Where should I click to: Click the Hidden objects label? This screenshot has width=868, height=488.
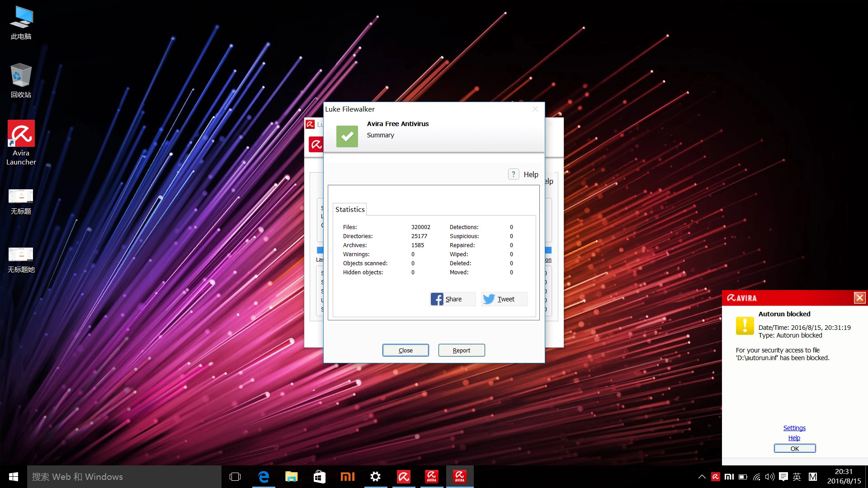[x=363, y=272]
